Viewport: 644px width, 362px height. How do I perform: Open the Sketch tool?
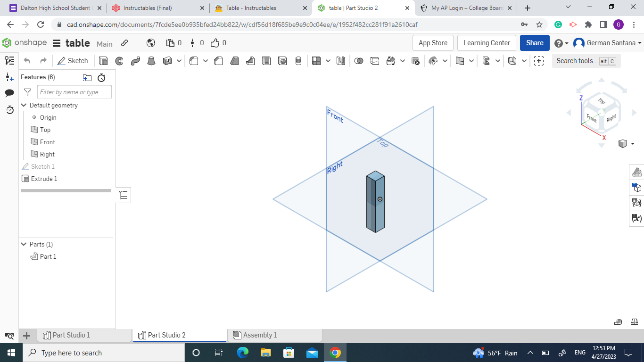point(73,60)
